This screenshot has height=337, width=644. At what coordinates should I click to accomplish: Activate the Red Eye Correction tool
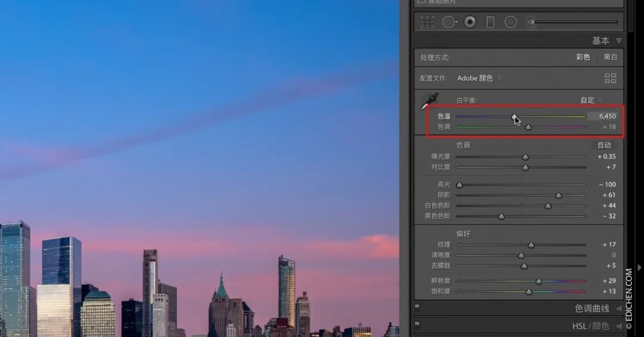[x=470, y=22]
